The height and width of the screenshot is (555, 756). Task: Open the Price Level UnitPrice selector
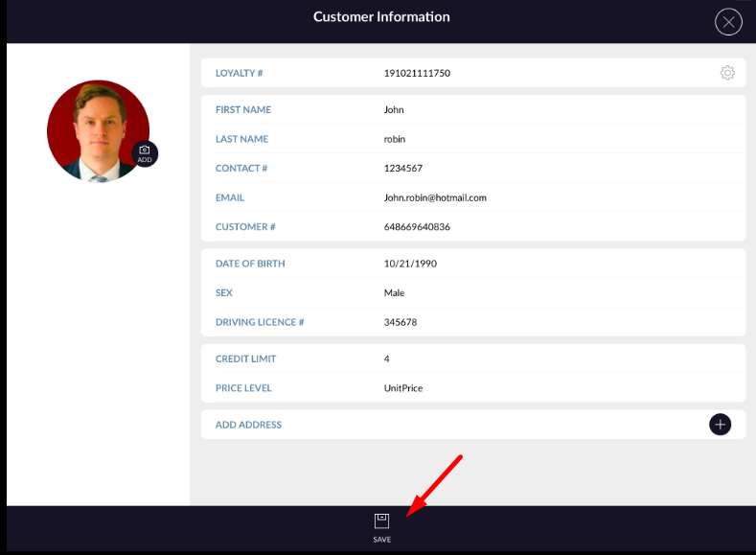click(402, 388)
